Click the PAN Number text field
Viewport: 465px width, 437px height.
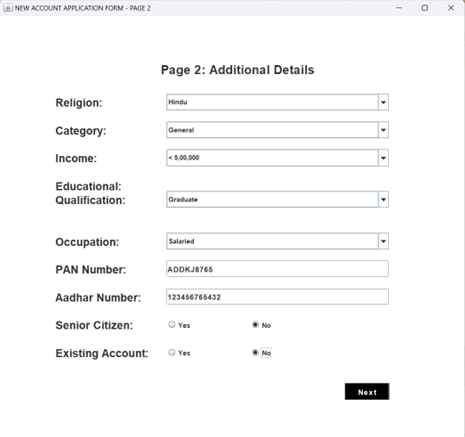click(x=277, y=269)
